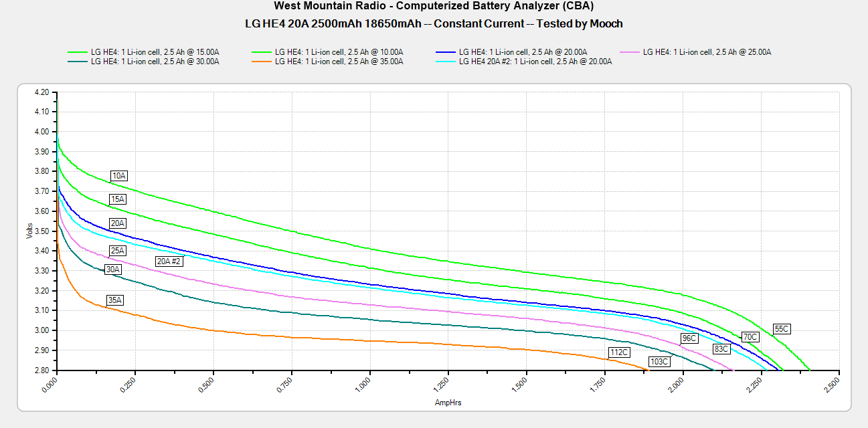Screen dimensions: 868x428
Task: Click the dark teal 30.00A legend swatch
Action: [77, 62]
